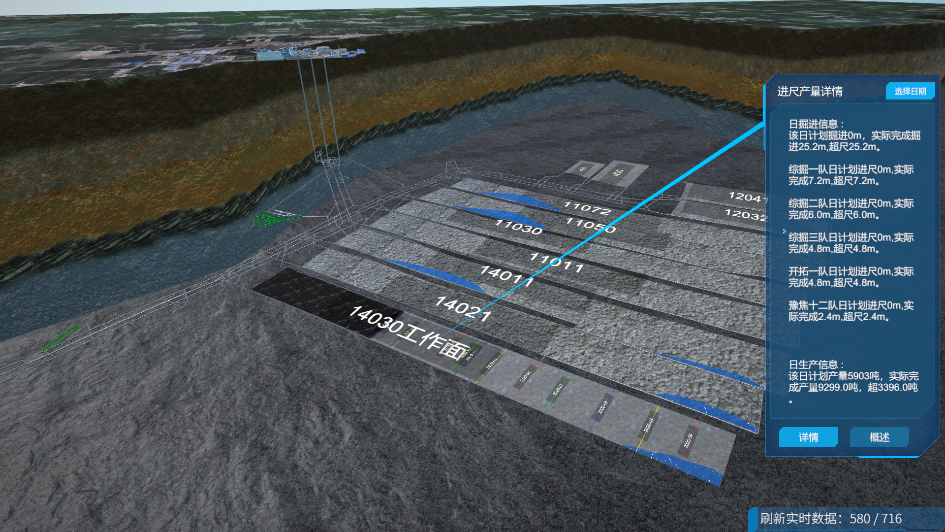Switch to the 详情 tab
945x532 pixels.
(x=808, y=437)
